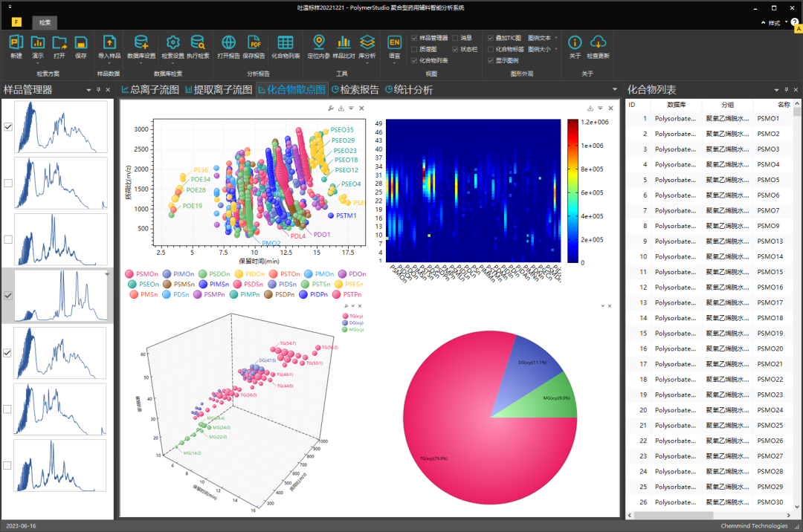Click the yellow F application menu button
Screen dimensions: 803x532
[16, 22]
